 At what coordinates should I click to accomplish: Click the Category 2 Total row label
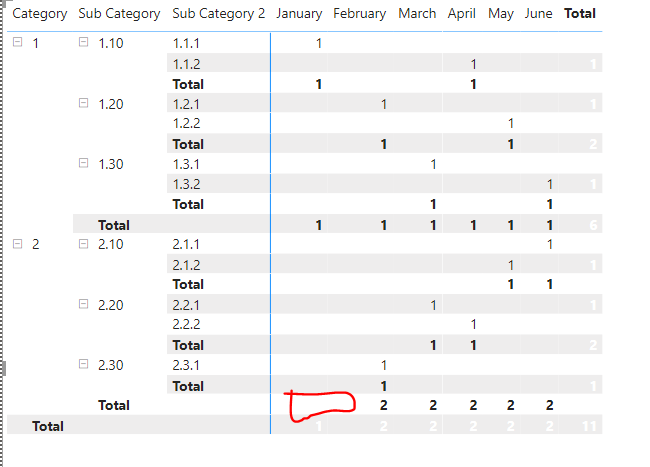coord(114,405)
